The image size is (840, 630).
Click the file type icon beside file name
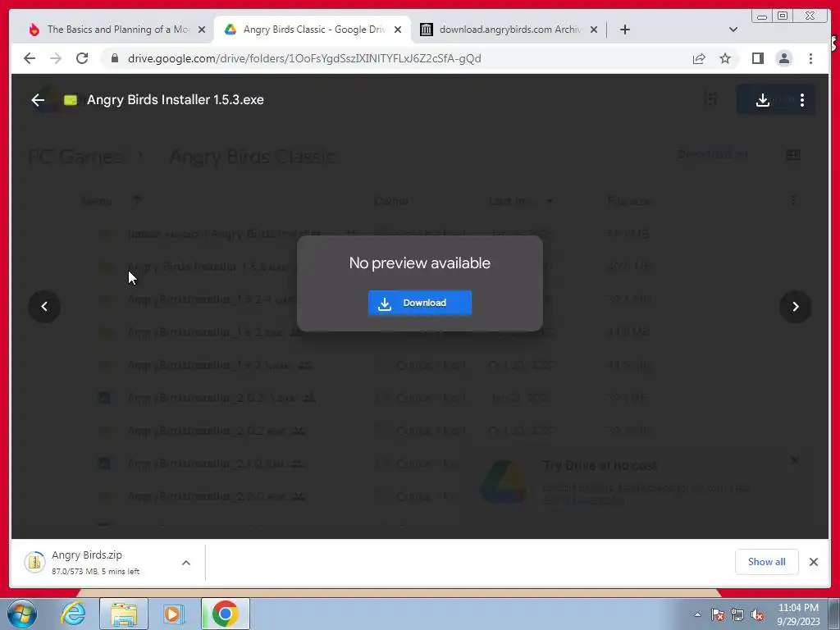(x=71, y=99)
